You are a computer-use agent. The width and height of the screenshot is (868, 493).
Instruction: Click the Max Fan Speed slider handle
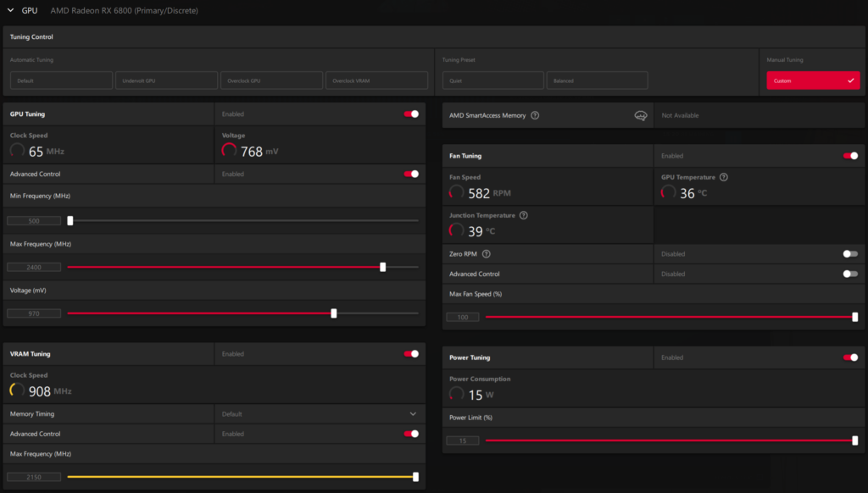(855, 317)
